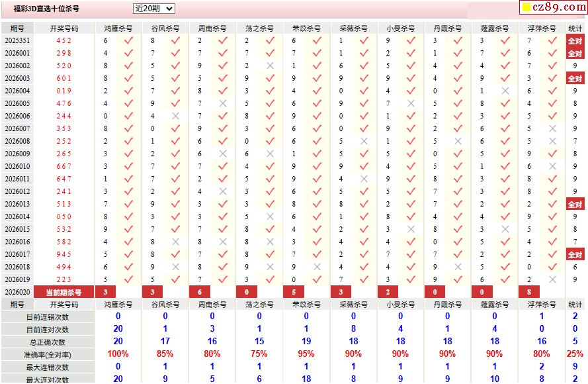Click the red checkmark in 苯苡杀号 for 2026001
Screen dimensions: 588x384
[x=317, y=53]
